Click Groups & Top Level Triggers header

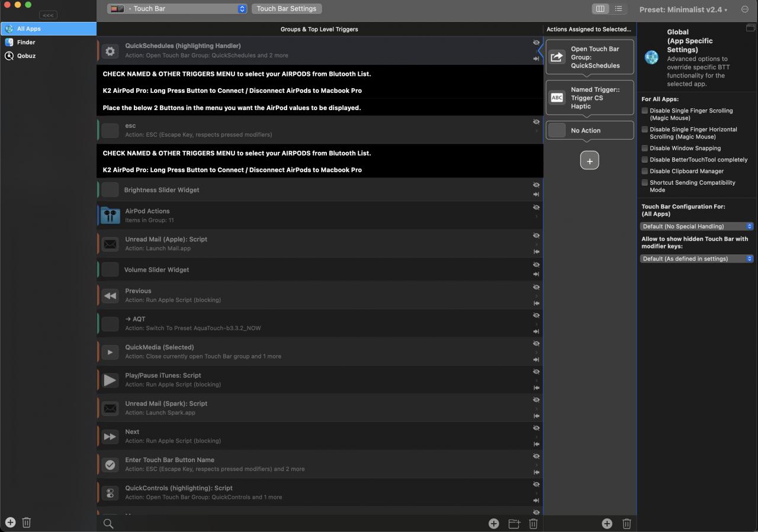pos(319,29)
